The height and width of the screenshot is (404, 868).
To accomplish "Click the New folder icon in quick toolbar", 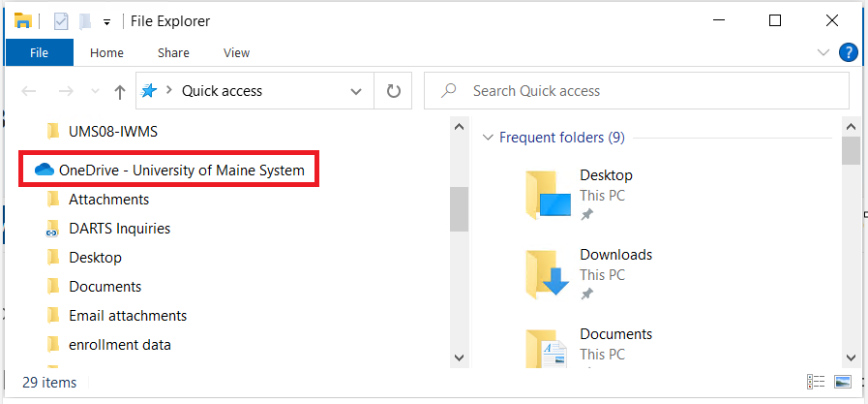I will pyautogui.click(x=85, y=21).
